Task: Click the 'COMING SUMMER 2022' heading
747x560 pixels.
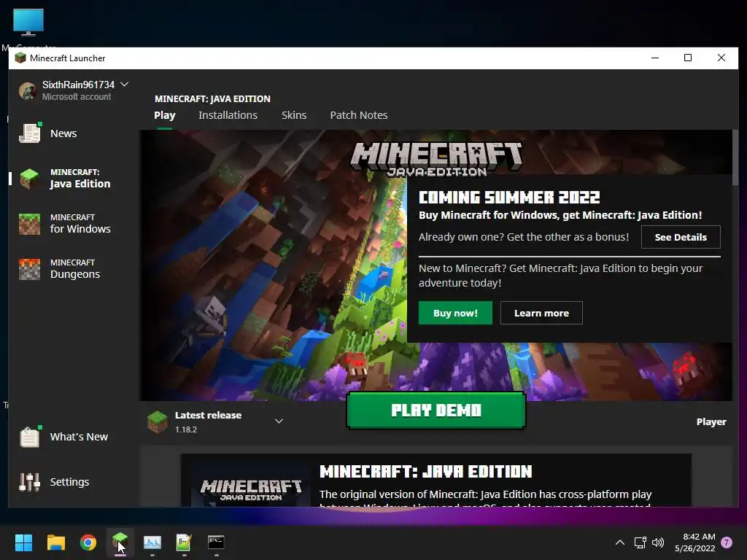Action: [x=509, y=197]
